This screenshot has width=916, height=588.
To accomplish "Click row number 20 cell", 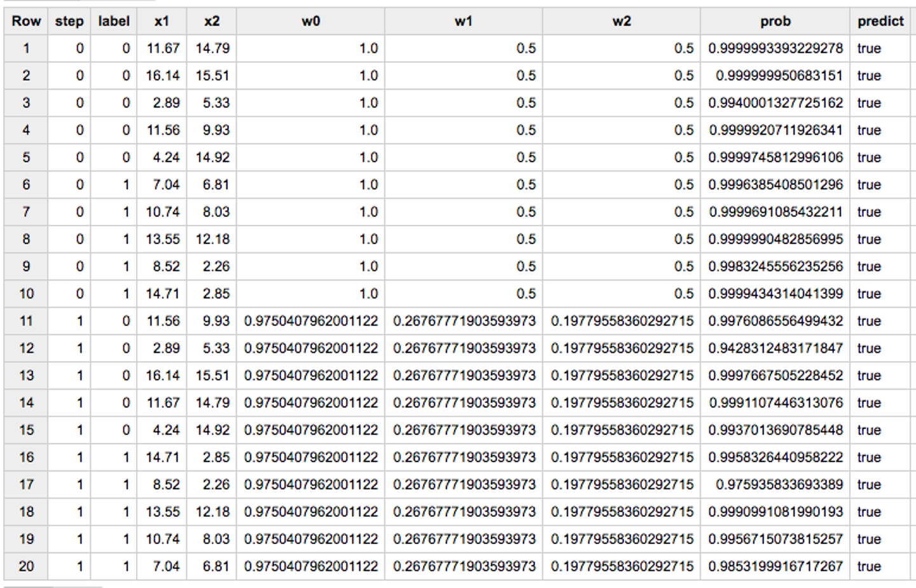I will click(26, 566).
